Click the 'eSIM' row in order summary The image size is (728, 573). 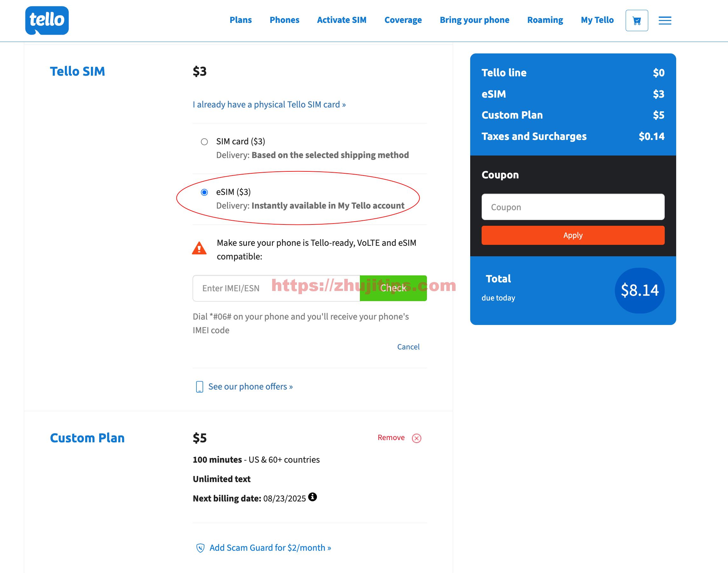pyautogui.click(x=573, y=94)
